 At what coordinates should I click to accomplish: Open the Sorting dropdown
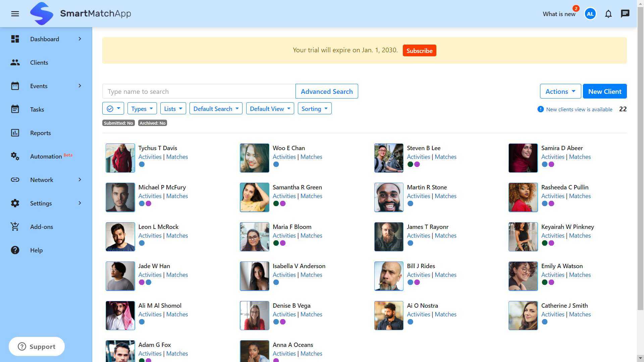point(314,108)
